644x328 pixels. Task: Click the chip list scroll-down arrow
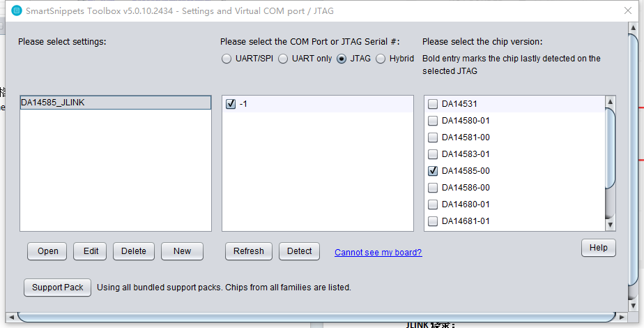tap(611, 225)
